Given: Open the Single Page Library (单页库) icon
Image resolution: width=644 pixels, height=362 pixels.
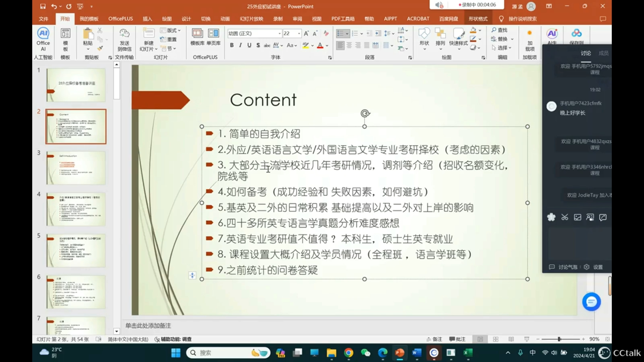Looking at the screenshot, I should click(213, 33).
